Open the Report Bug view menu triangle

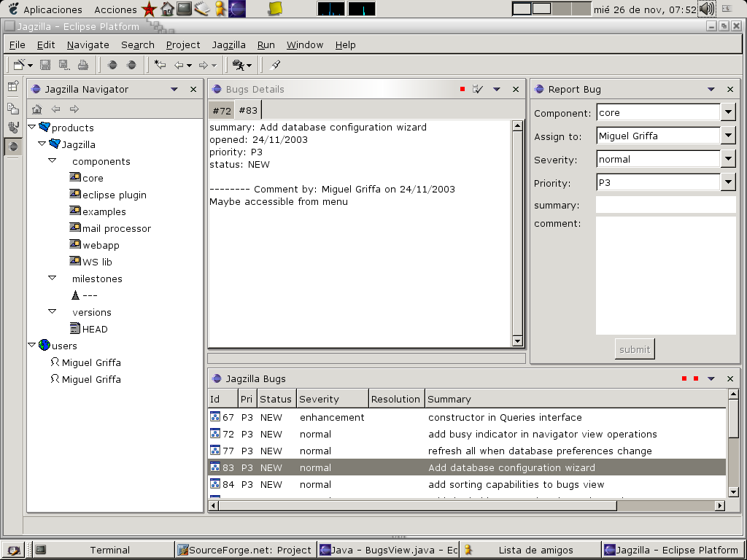(711, 89)
